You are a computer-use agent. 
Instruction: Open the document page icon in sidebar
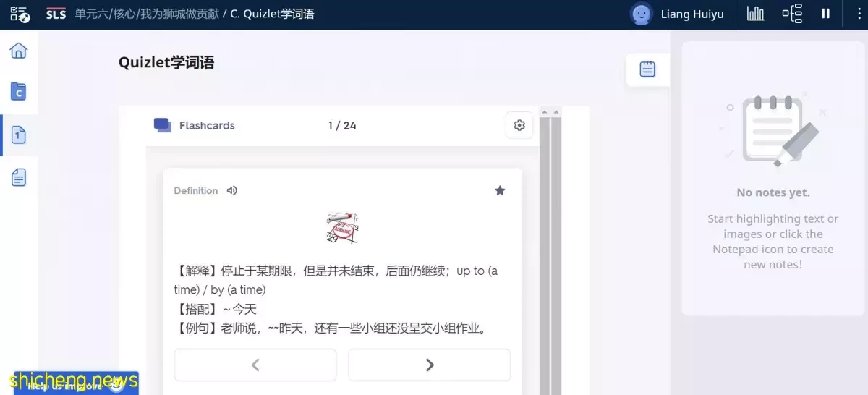(x=19, y=177)
